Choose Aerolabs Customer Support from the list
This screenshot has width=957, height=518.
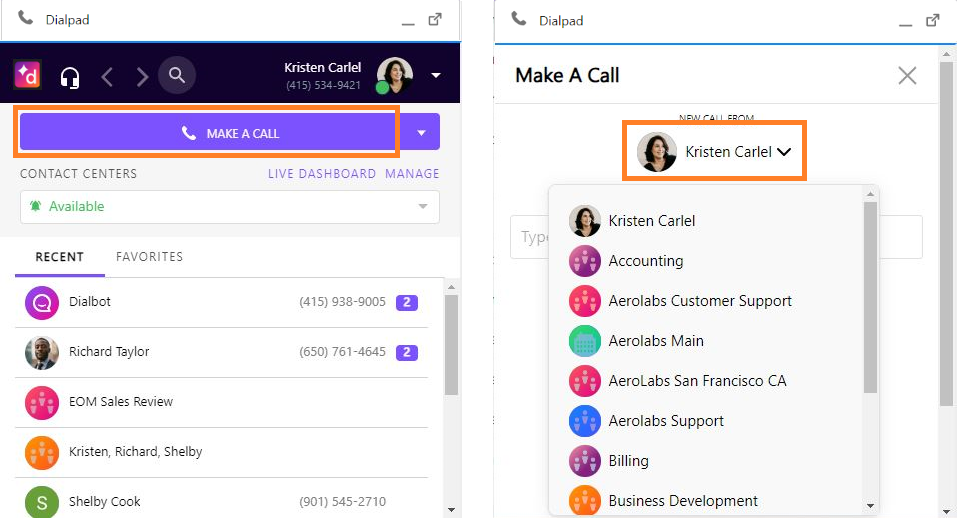coord(707,301)
